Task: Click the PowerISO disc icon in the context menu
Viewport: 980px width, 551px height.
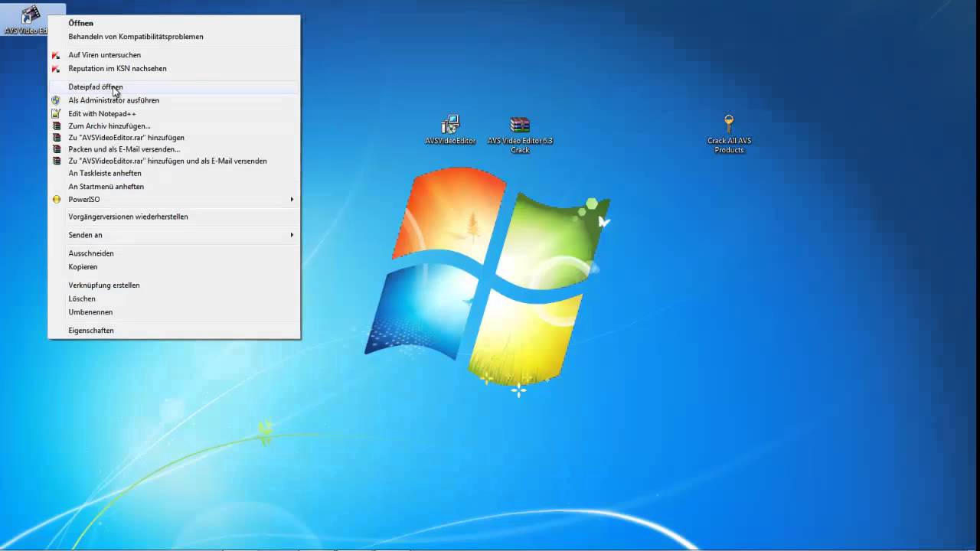Action: [x=56, y=200]
